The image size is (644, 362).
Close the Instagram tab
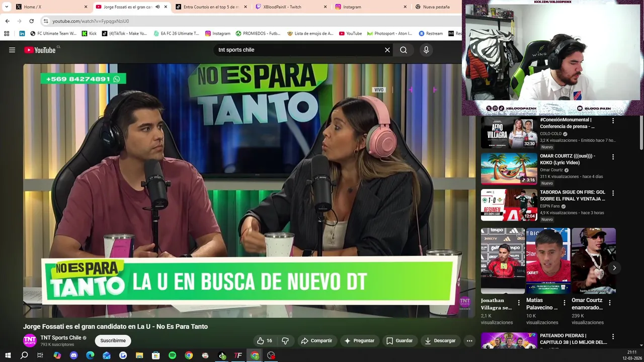(405, 7)
